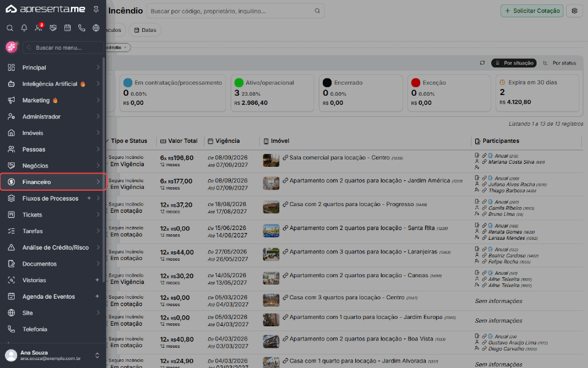The height and width of the screenshot is (368, 588).
Task: Expand the Financeiro menu section
Action: (x=53, y=182)
